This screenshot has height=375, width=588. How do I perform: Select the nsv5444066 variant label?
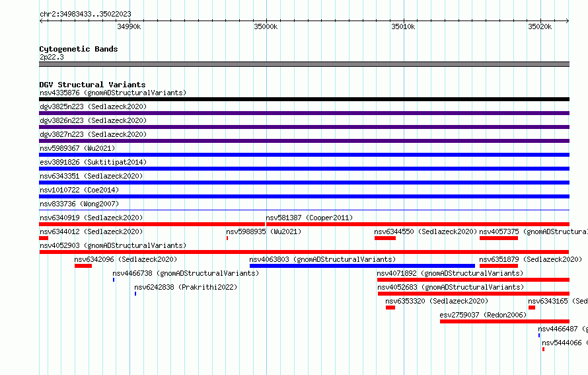(x=565, y=343)
